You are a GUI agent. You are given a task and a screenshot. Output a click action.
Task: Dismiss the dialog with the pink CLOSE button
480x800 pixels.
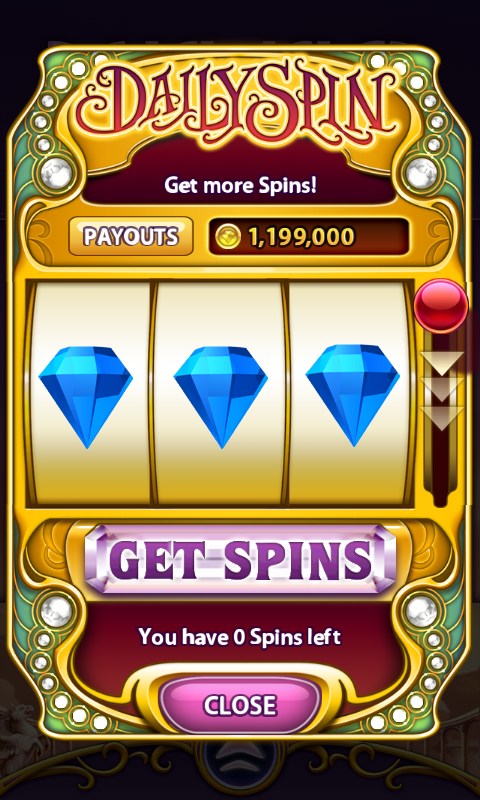[x=240, y=705]
